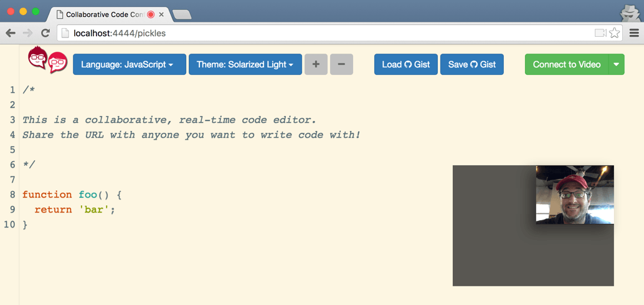Expand the Connect to Video caret menu
The image size is (644, 305).
(616, 64)
